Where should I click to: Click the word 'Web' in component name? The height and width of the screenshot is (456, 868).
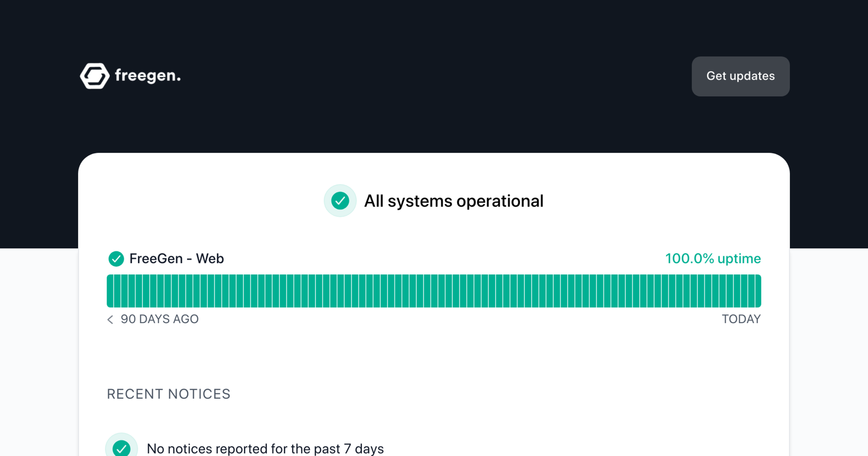tap(210, 259)
